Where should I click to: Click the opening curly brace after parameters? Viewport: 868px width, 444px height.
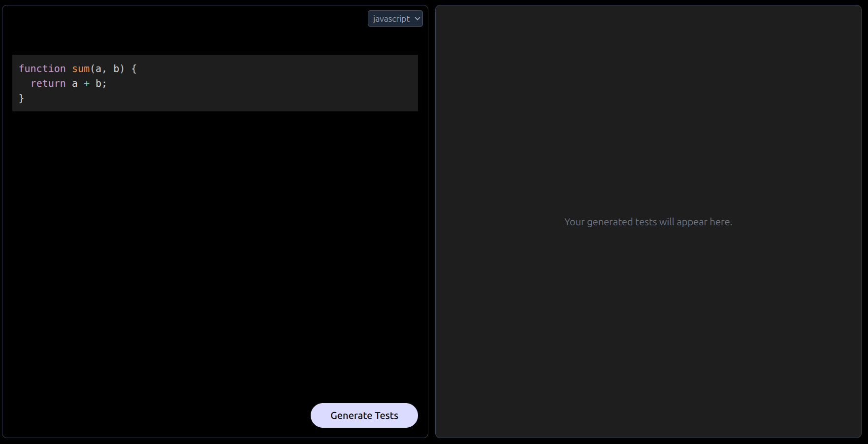tap(134, 69)
